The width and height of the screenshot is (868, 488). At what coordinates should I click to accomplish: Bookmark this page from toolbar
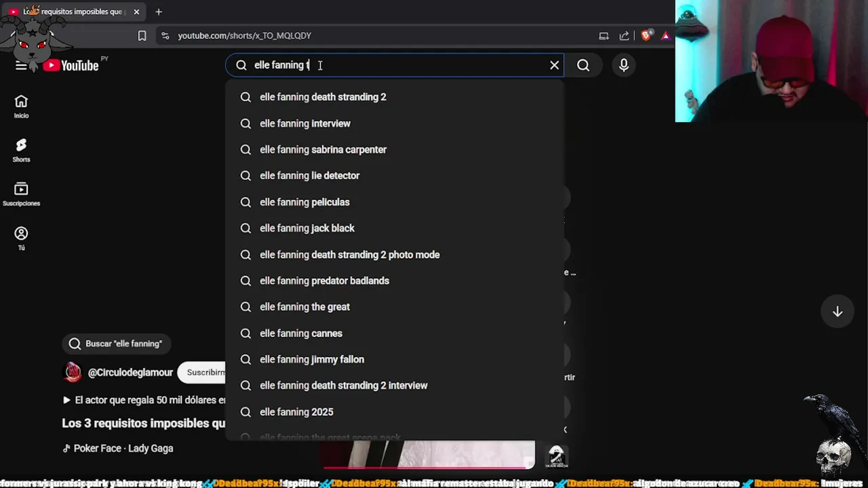[x=142, y=36]
